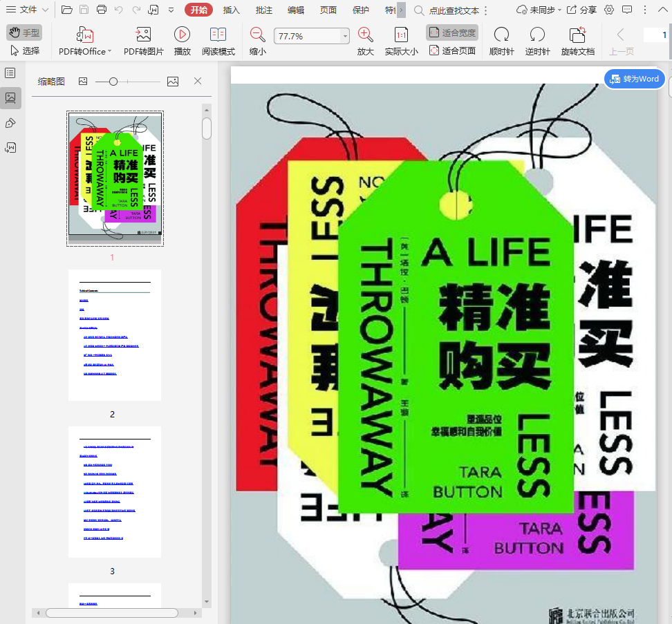Image resolution: width=672 pixels, height=624 pixels.
Task: Select the page 2 thumbnail
Action: click(115, 335)
